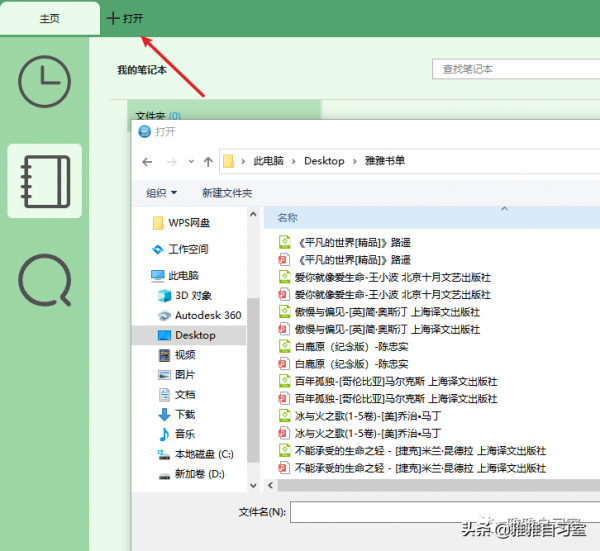600x551 pixels.
Task: Open 3D 对象 folder in tree
Action: (185, 295)
